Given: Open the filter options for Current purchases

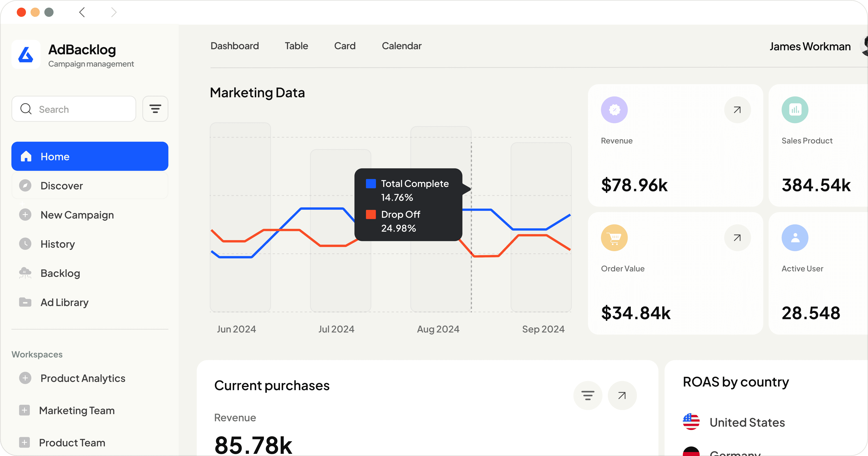Looking at the screenshot, I should point(588,395).
